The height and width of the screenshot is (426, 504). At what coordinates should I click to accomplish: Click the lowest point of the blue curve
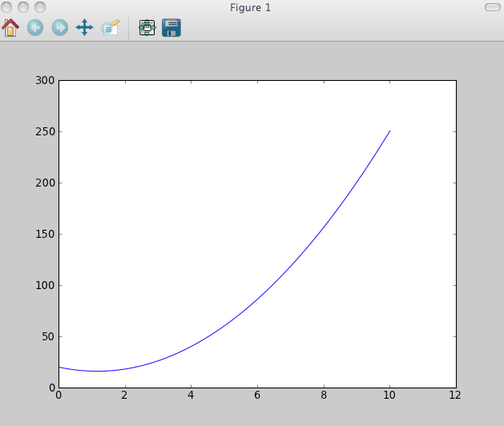click(x=98, y=371)
